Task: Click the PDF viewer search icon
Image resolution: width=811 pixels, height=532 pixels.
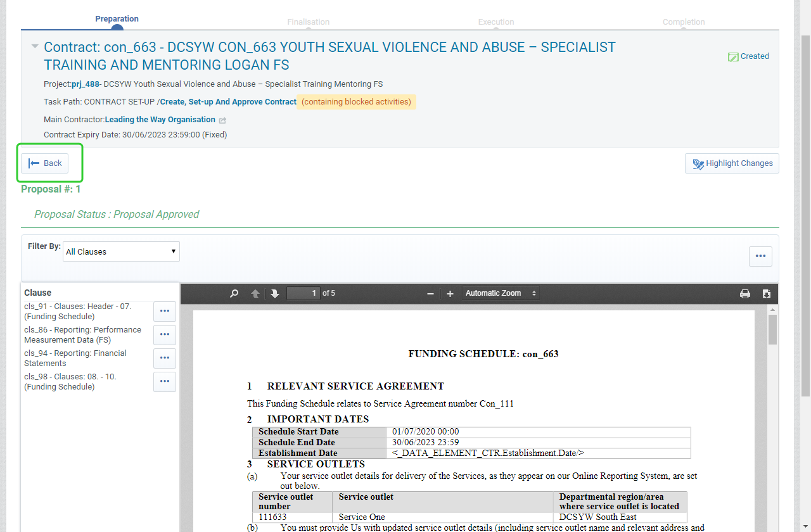Action: (234, 293)
